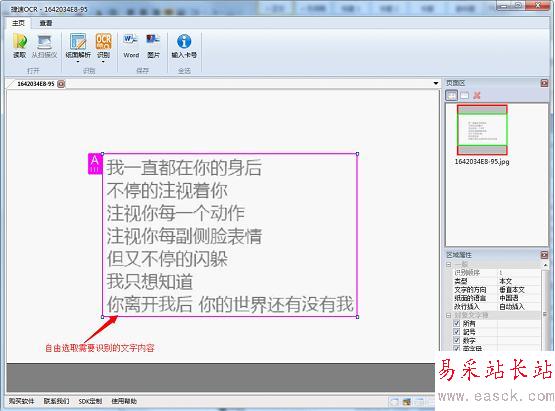The image size is (555, 411).
Task: Toggle the 所有 checkbox
Action: (x=457, y=323)
